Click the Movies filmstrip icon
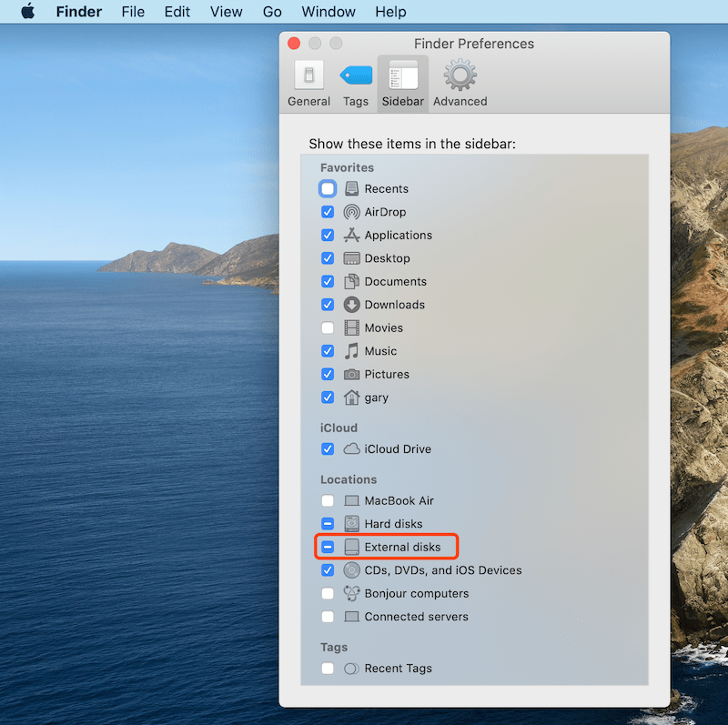 click(x=351, y=327)
